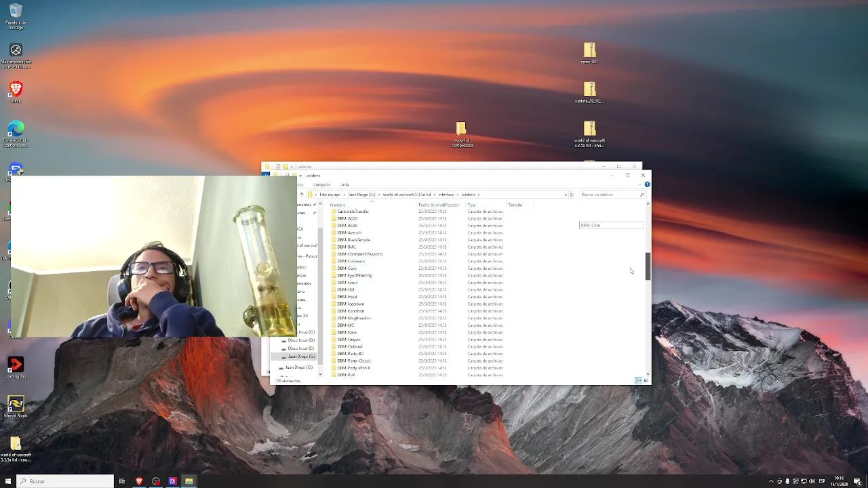This screenshot has width=868, height=488.
Task: Open Brave from the taskbar
Action: click(139, 481)
